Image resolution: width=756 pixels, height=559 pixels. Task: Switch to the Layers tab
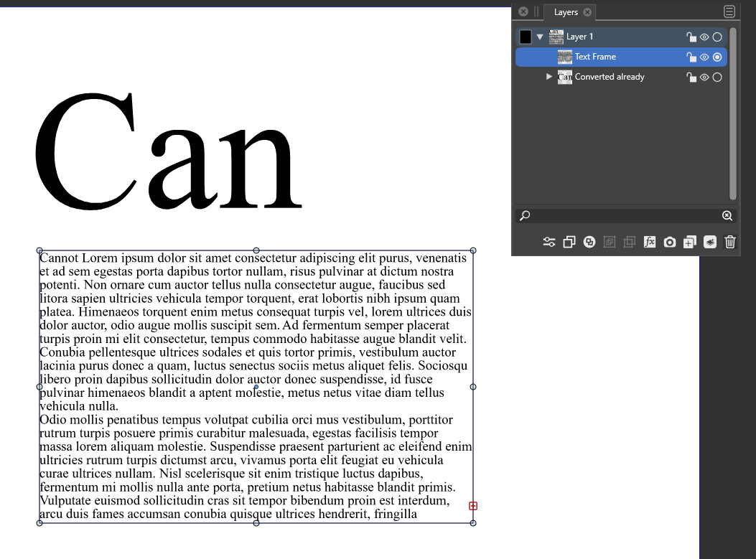(x=566, y=12)
